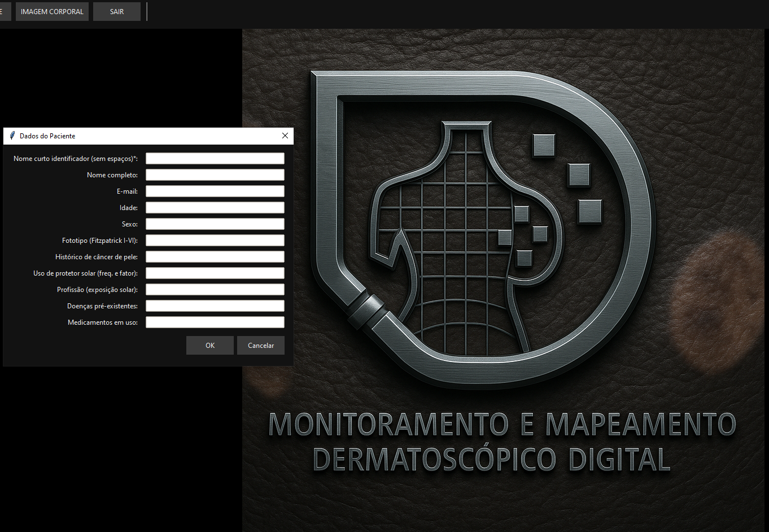The image size is (769, 532).
Task: Click the 'Doenças pré-existentes' entry box
Action: (x=215, y=306)
